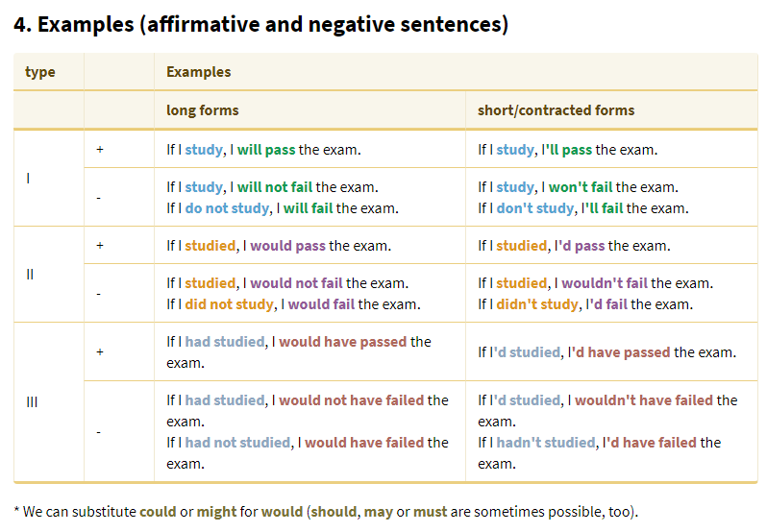767x532 pixels.
Task: Select the "long forms" subheader
Action: [x=203, y=110]
